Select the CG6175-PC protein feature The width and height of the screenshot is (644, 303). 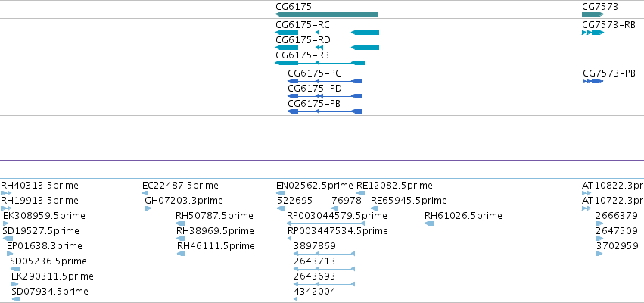click(325, 81)
